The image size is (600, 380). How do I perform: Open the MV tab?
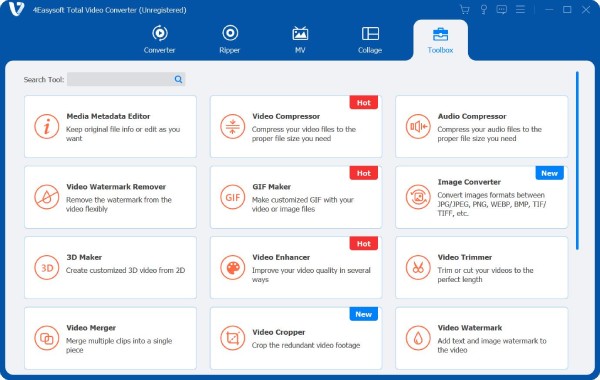coord(300,40)
